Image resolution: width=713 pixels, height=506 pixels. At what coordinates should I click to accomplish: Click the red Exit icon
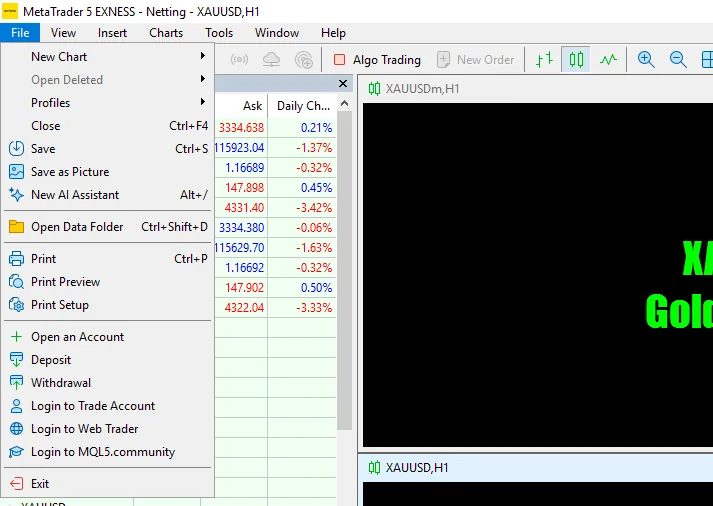(x=16, y=484)
